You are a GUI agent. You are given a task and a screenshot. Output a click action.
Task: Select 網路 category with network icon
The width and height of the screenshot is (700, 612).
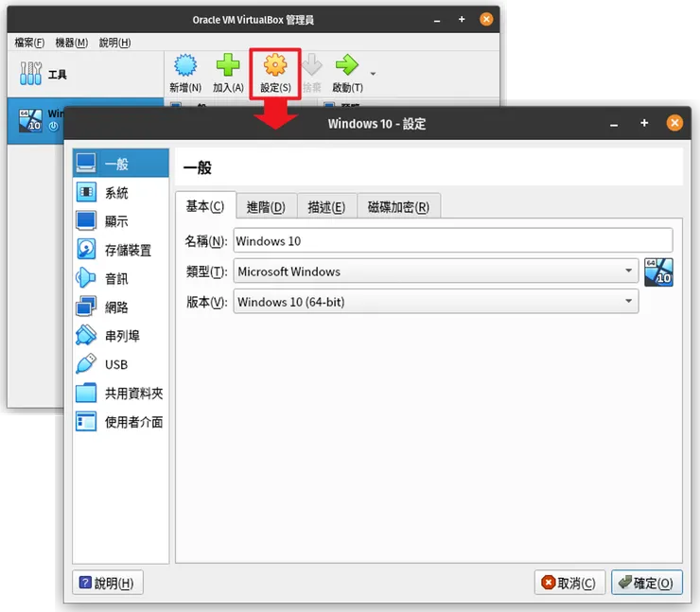pyautogui.click(x=121, y=307)
